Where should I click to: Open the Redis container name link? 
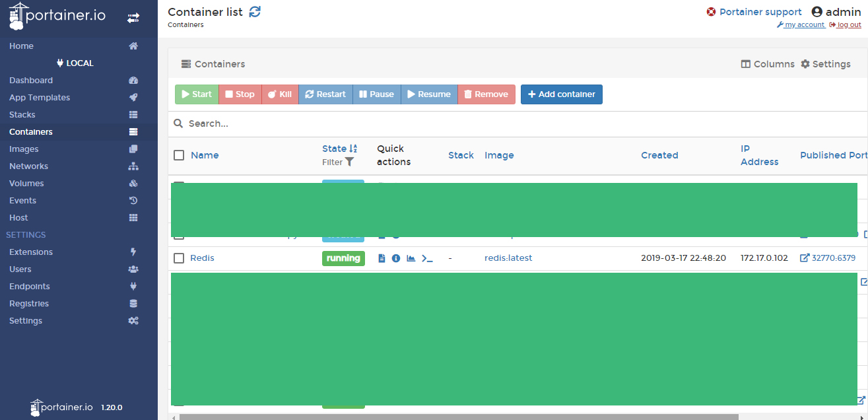[x=202, y=258]
